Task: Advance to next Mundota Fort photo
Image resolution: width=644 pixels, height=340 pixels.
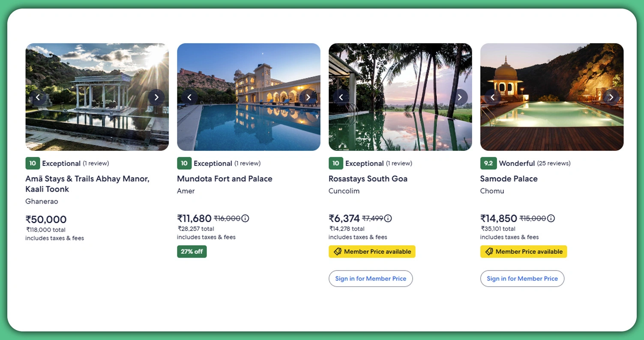Action: 308,97
